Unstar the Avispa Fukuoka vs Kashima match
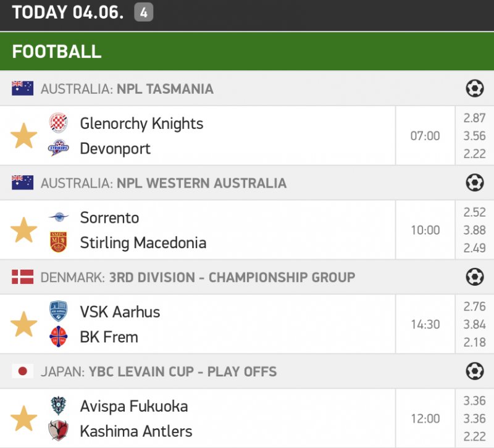Image resolution: width=494 pixels, height=448 pixels. click(x=24, y=418)
